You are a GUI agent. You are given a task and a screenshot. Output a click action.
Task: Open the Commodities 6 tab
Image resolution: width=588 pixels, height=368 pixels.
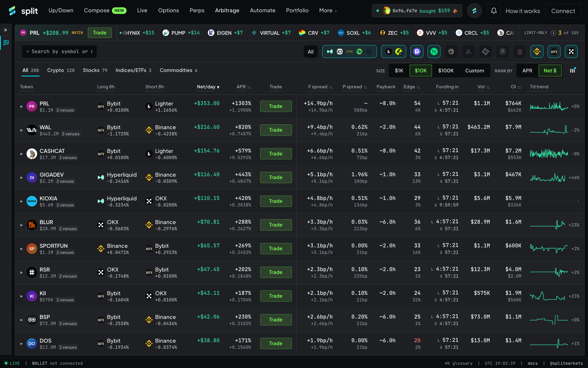click(x=178, y=70)
